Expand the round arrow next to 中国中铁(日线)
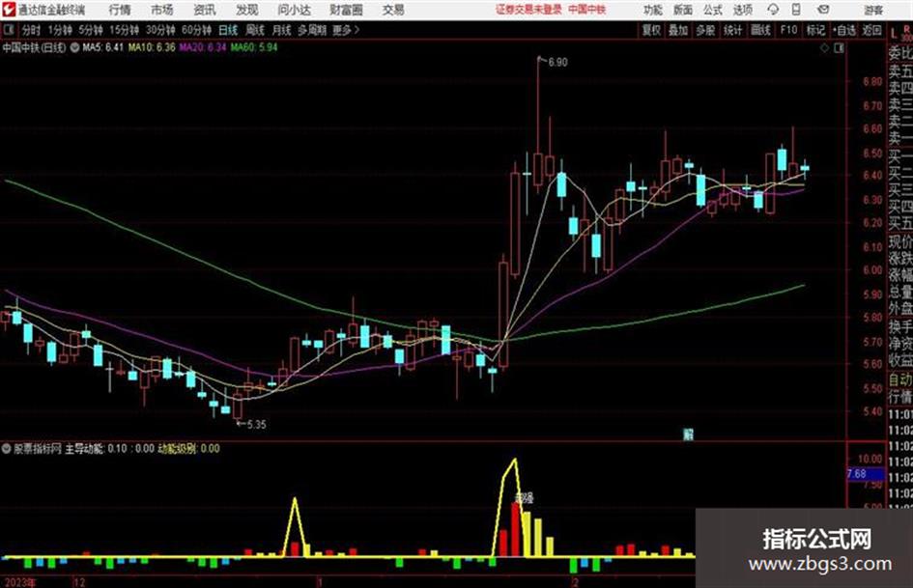 [x=74, y=47]
